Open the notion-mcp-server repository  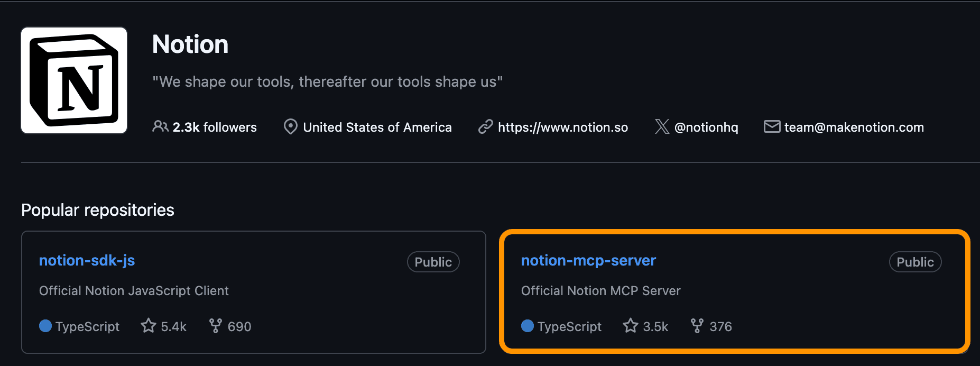click(x=588, y=261)
